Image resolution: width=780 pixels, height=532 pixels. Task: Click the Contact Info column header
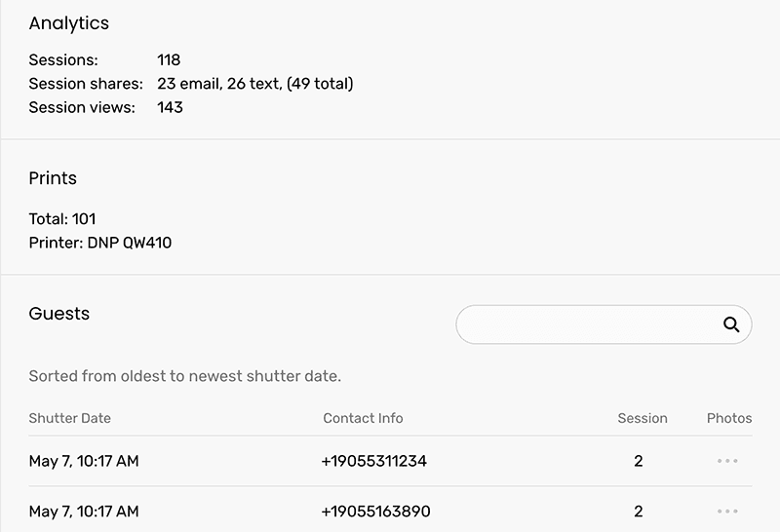(x=363, y=418)
